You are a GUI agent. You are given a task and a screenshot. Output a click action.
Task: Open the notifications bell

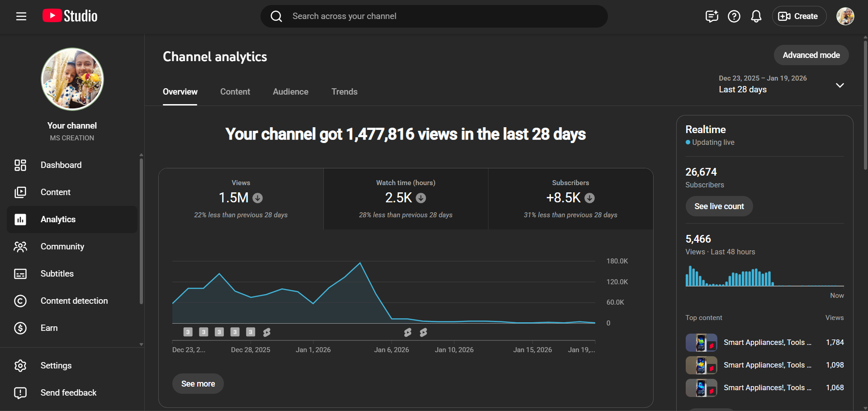pos(756,16)
